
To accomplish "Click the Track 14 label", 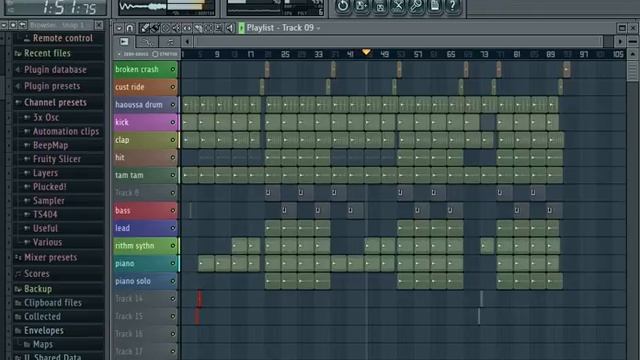I will pyautogui.click(x=129, y=299).
